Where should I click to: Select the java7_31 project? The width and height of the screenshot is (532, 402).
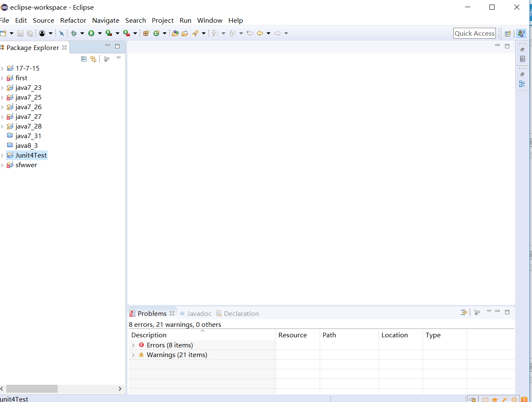click(x=28, y=136)
